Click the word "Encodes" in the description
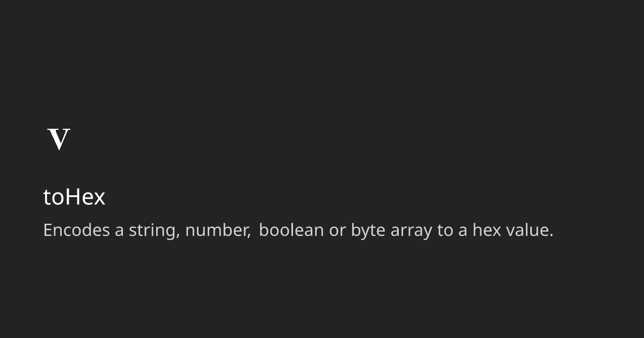This screenshot has height=338, width=644. coord(77,230)
